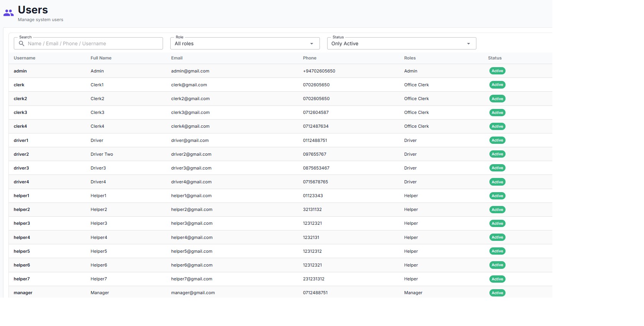The height and width of the screenshot is (326, 644).
Task: Select the driver1 username row
Action: pyautogui.click(x=21, y=140)
